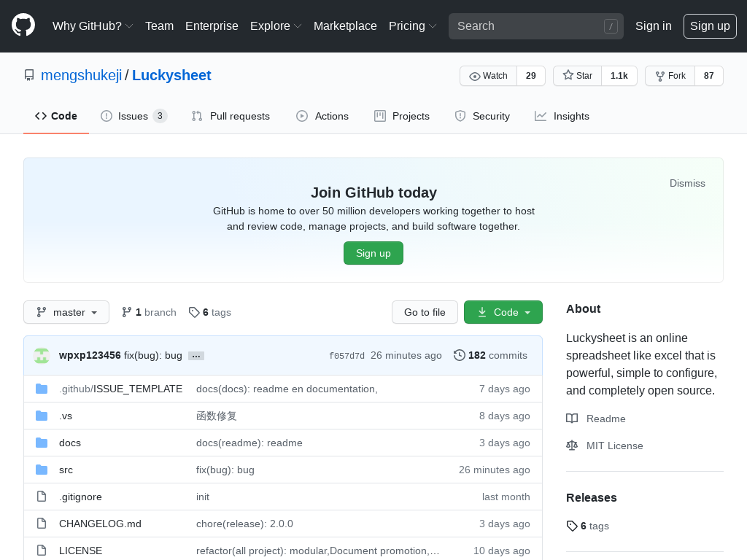747x560 pixels.
Task: Open the watchers count 29
Action: pos(531,76)
